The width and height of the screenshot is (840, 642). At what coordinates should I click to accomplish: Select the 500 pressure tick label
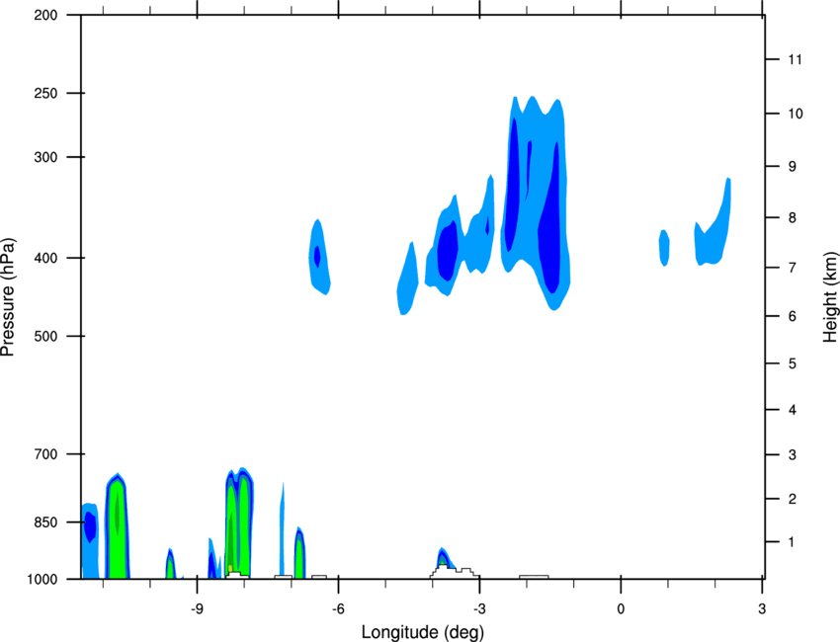(45, 336)
